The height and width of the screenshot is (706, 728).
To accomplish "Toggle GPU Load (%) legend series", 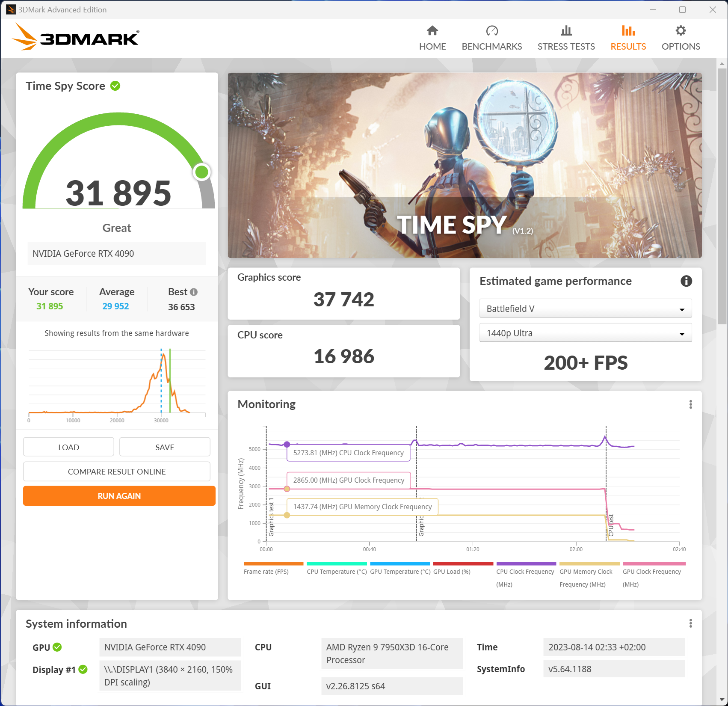I will pos(463,570).
